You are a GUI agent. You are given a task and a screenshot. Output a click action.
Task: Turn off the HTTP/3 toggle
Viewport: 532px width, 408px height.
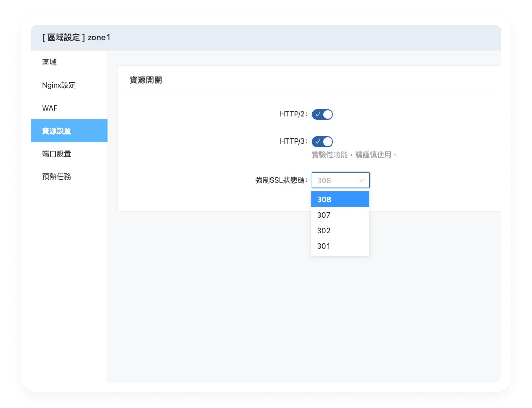(322, 142)
